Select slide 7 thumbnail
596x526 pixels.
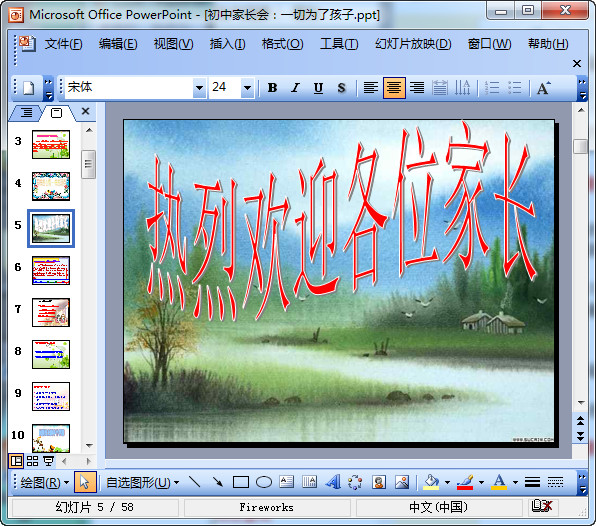click(x=51, y=312)
